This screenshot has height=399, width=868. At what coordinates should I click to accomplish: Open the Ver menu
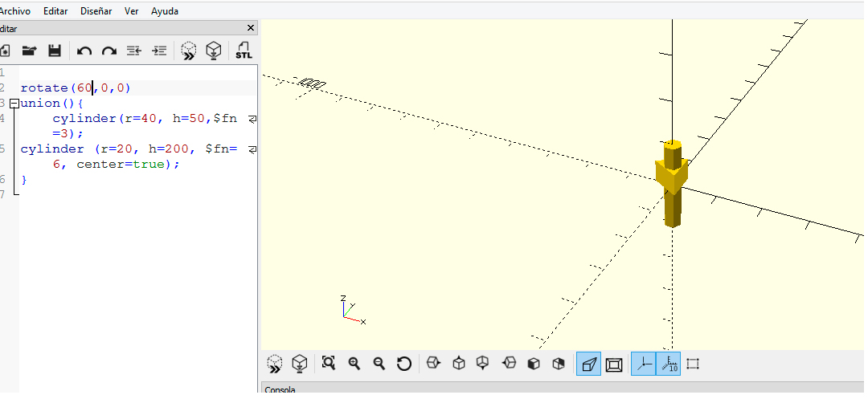tap(132, 11)
